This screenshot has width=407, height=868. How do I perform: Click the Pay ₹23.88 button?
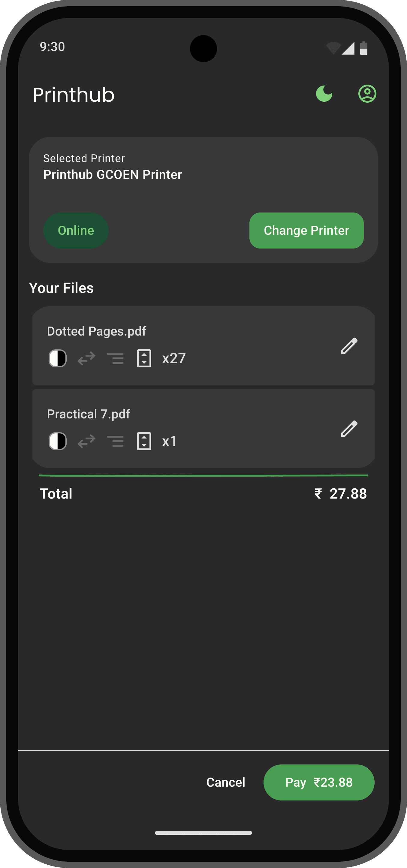point(319,782)
